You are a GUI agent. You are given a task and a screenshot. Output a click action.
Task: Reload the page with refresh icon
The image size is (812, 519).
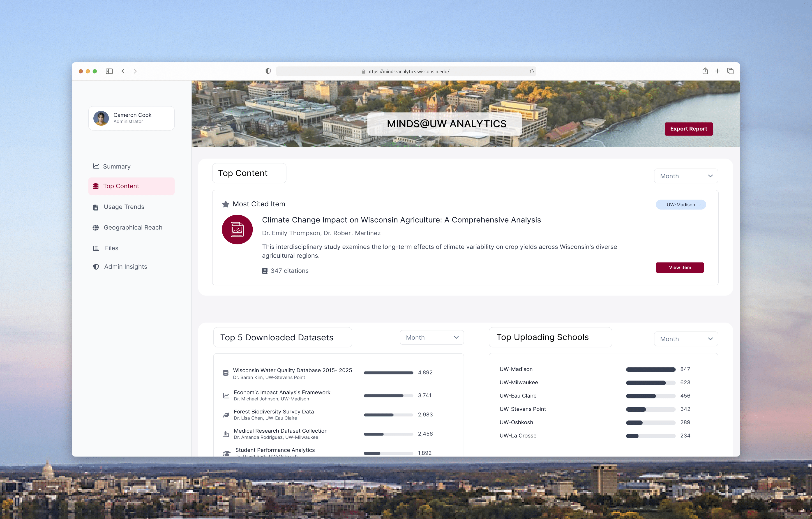[x=531, y=71]
